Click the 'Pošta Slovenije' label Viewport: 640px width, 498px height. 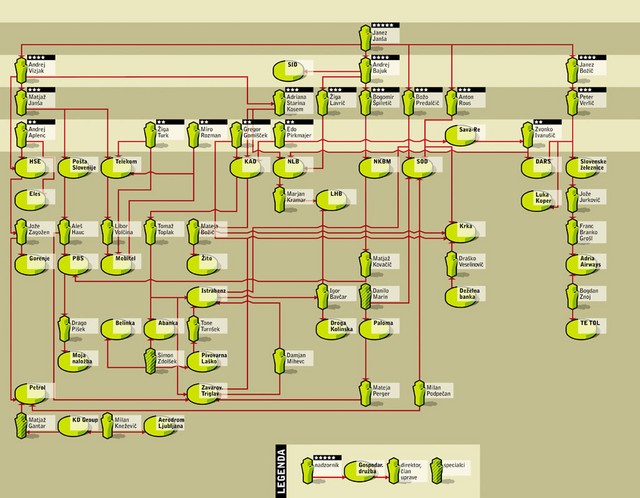84,165
